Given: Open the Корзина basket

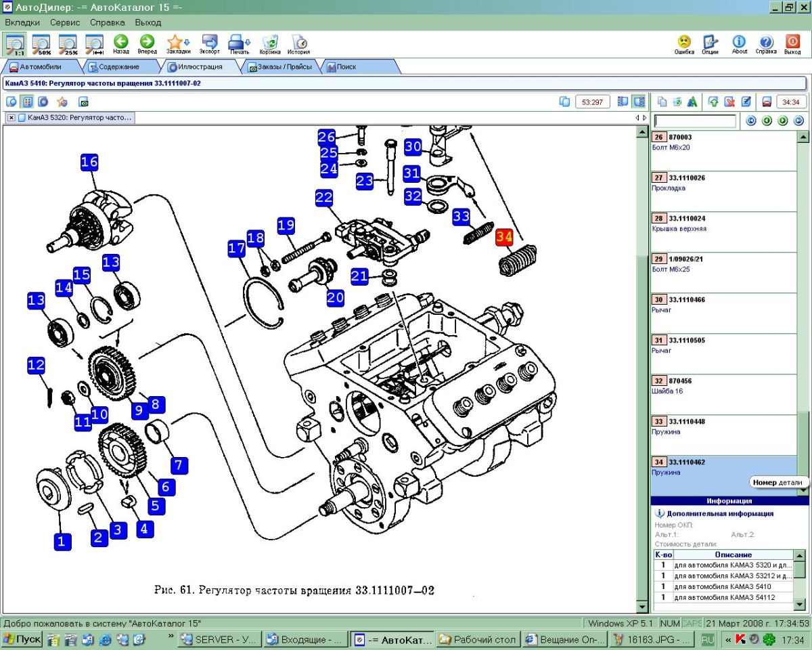Looking at the screenshot, I should (270, 44).
